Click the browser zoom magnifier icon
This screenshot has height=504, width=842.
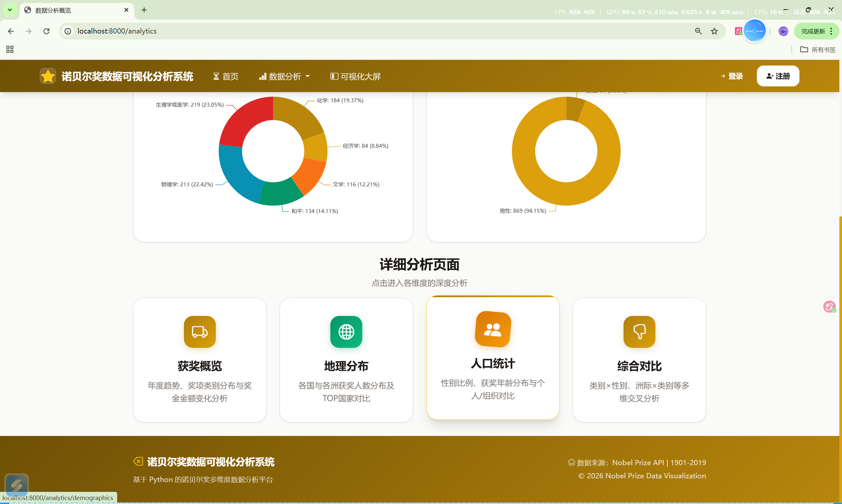[698, 31]
